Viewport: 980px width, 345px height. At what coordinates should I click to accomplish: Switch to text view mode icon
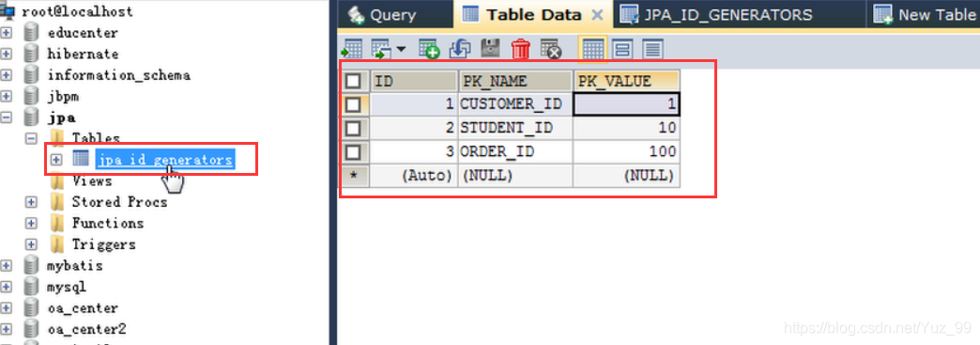(652, 49)
